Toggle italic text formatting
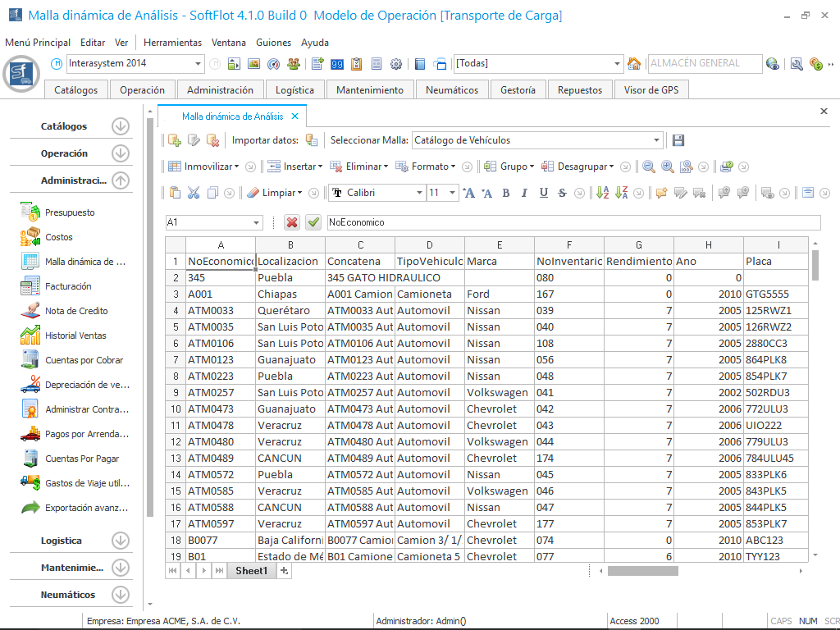 click(524, 193)
